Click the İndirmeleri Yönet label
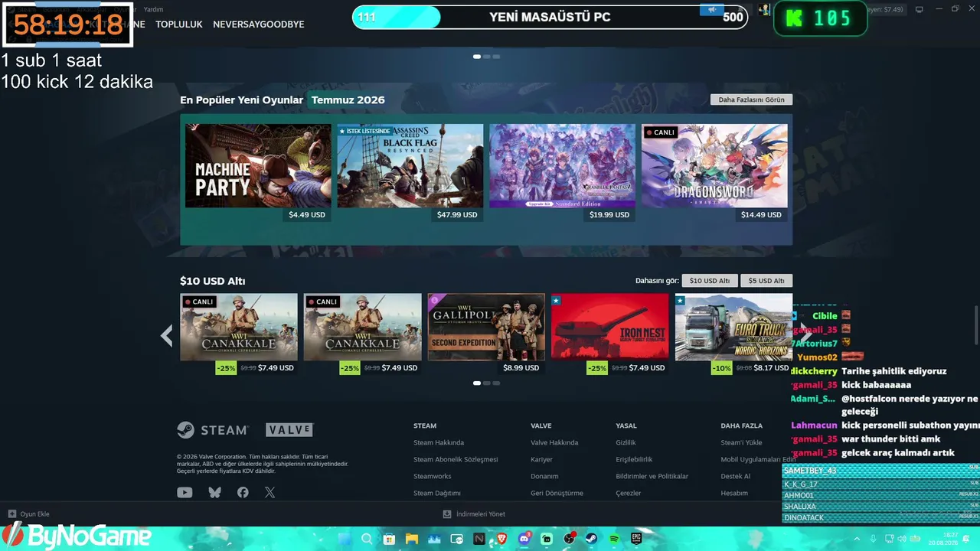980x551 pixels. 480,514
